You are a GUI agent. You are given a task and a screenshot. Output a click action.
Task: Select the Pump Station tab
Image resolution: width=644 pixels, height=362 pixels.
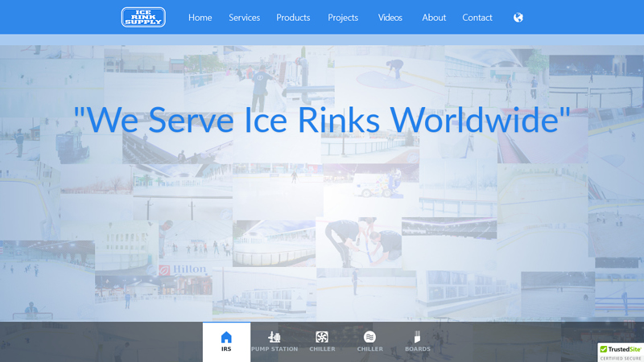coord(275,342)
